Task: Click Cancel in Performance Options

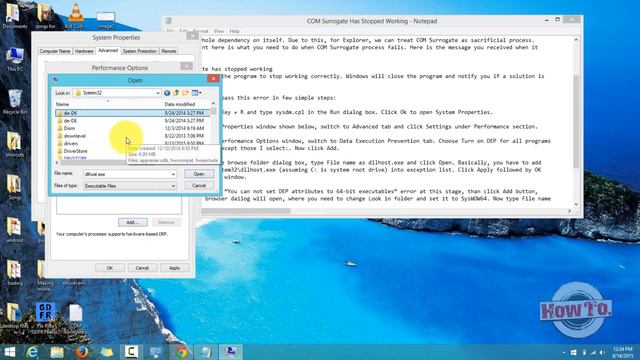Action: 142,268
